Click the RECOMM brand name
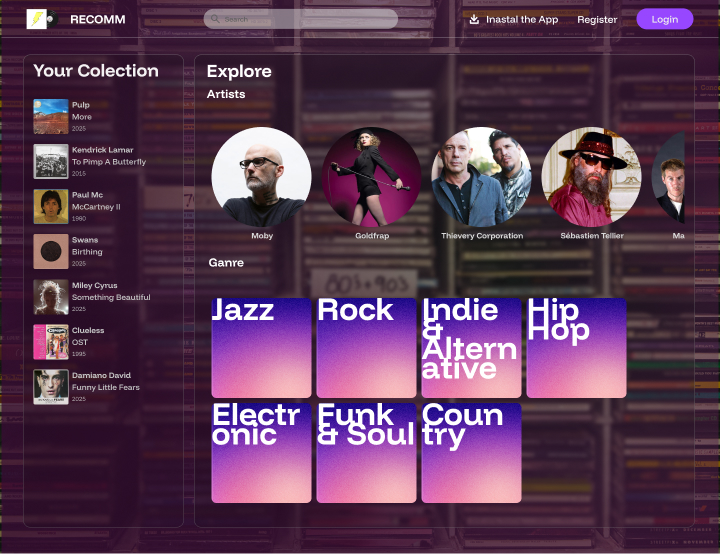Image resolution: width=720 pixels, height=554 pixels. 97,19
